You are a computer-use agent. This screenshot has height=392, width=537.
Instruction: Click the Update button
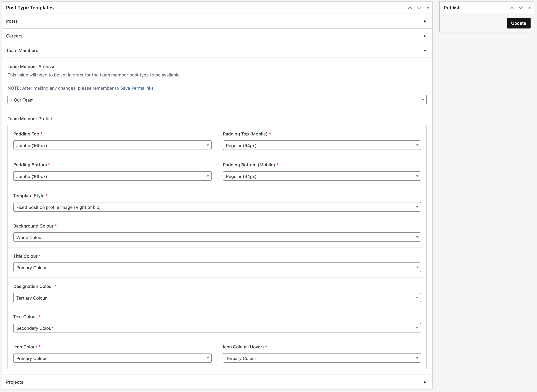click(x=518, y=23)
